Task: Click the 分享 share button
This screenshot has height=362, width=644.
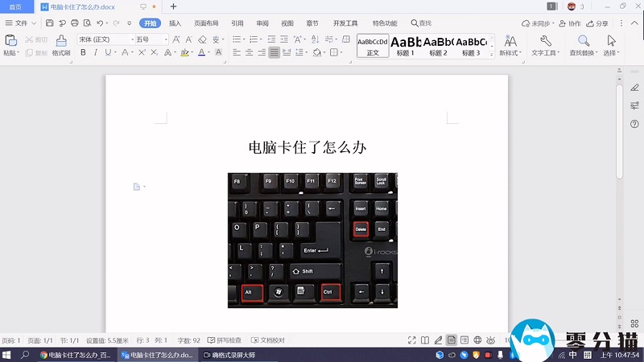Action: 597,23
